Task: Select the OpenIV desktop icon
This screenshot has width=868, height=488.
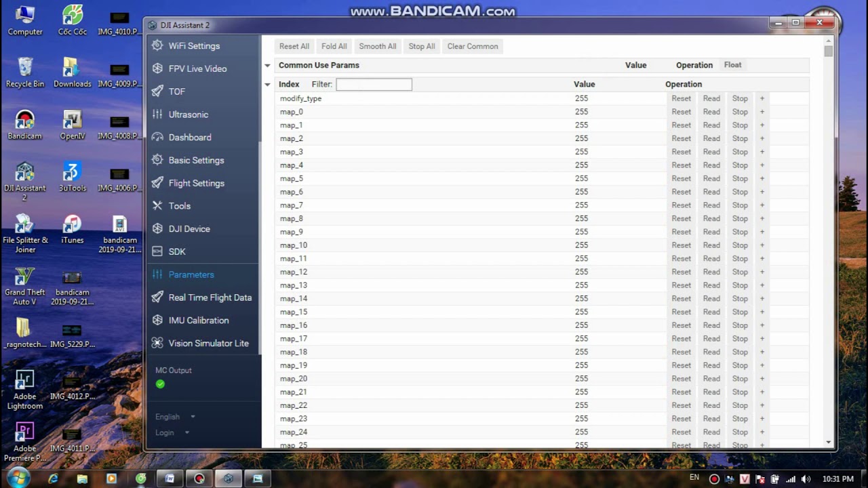Action: [73, 125]
